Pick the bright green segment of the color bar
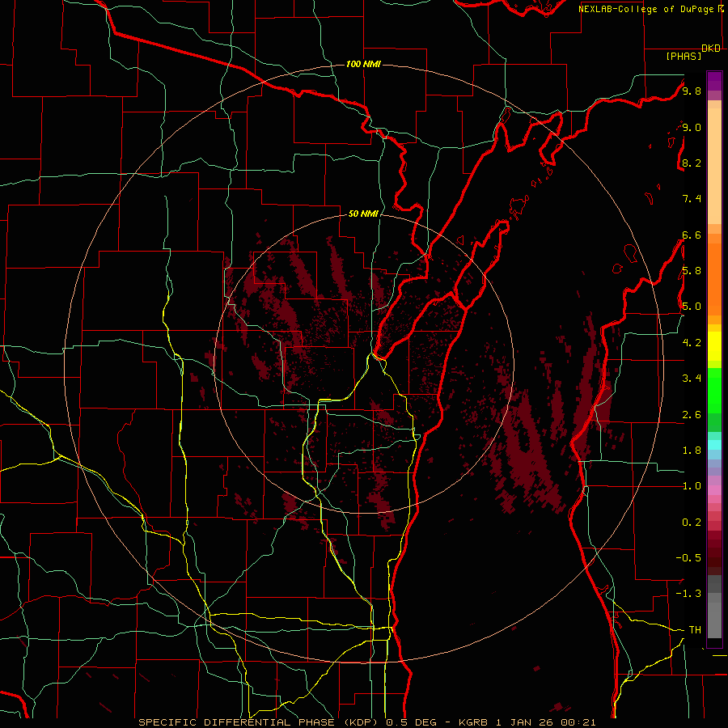728x728 pixels. click(714, 391)
